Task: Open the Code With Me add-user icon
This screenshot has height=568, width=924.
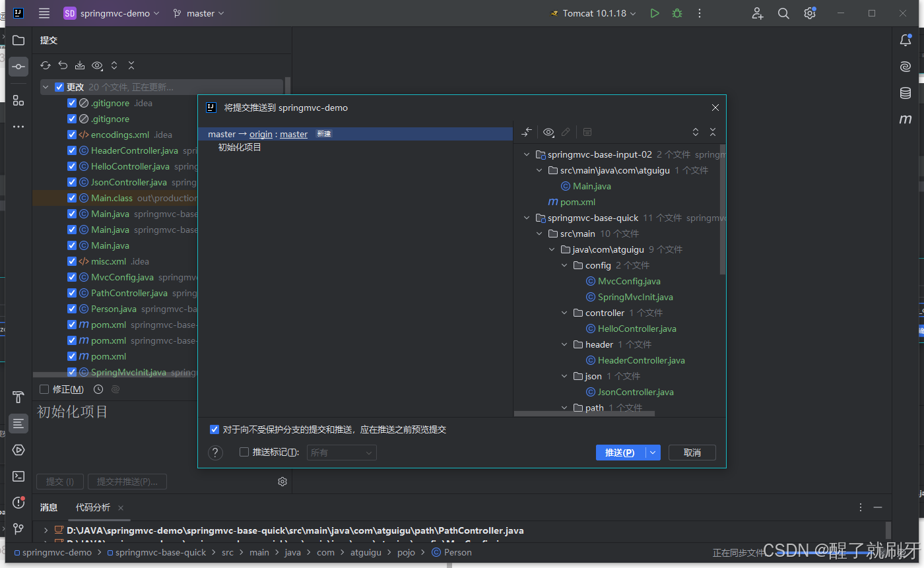Action: click(757, 13)
